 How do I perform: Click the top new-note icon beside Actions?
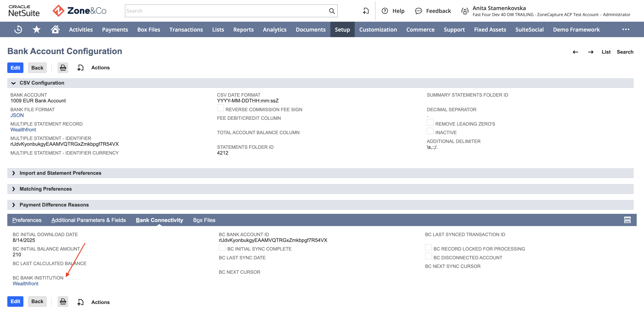pos(80,68)
